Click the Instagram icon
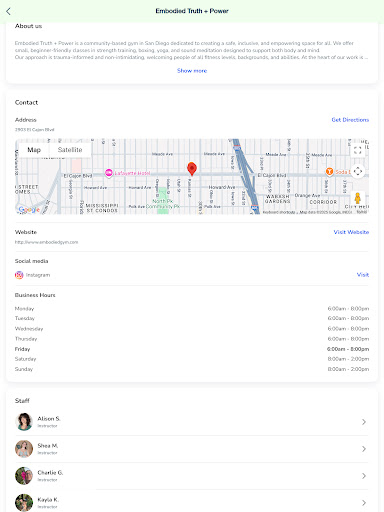384x512 pixels. pos(19,275)
